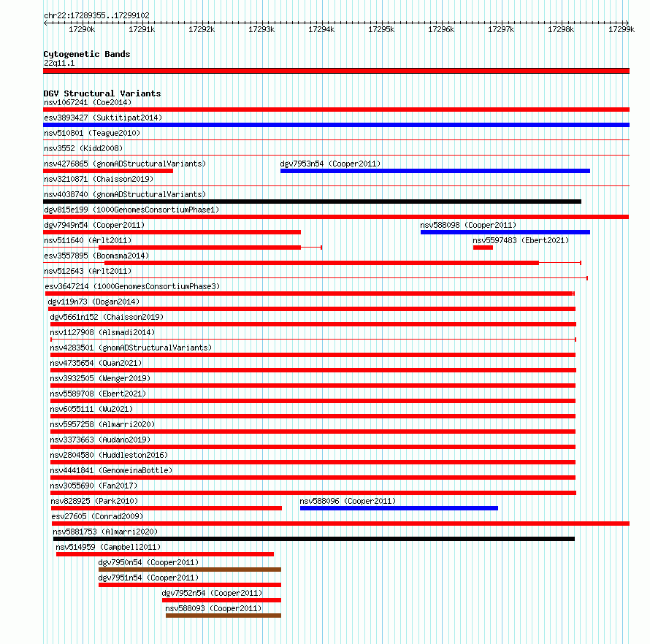The image size is (650, 644).
Task: Click nsv4735654 (Quan2021) label
Action: pyautogui.click(x=96, y=363)
